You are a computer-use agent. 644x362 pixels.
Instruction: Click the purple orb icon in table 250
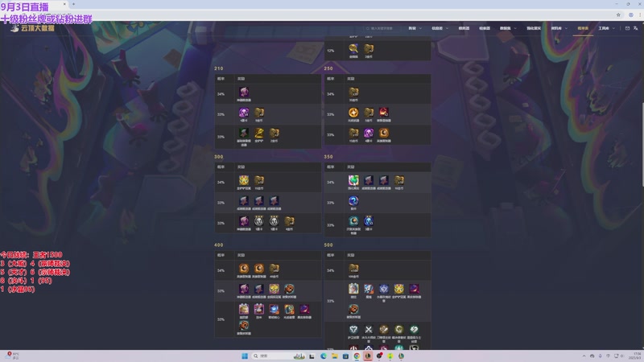point(369,133)
